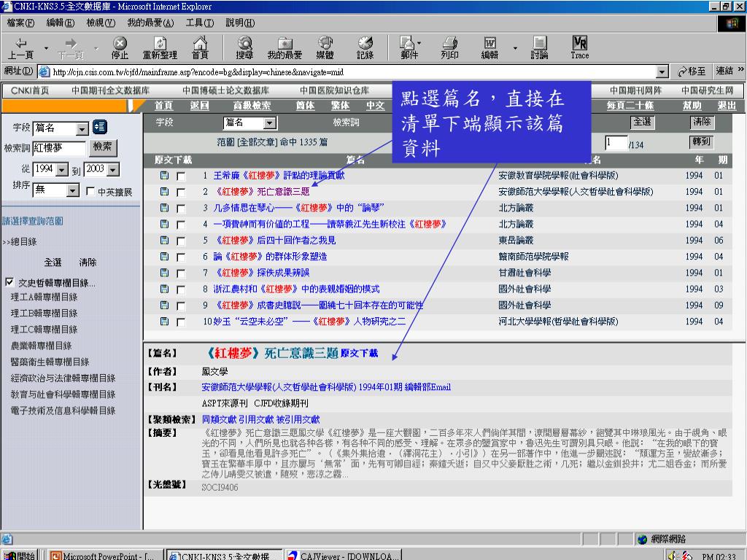The width and height of the screenshot is (747, 560).
Task: Click the 同類文獻 link
Action: point(219,419)
